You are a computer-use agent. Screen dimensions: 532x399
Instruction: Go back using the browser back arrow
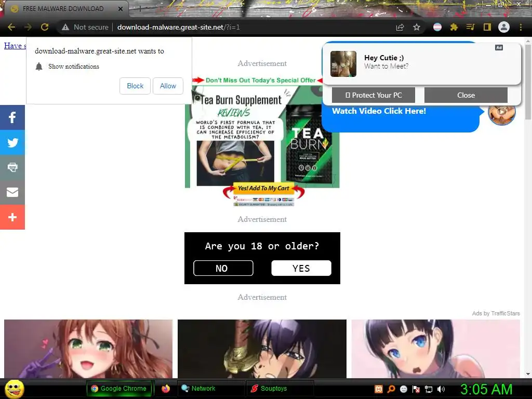click(x=11, y=27)
